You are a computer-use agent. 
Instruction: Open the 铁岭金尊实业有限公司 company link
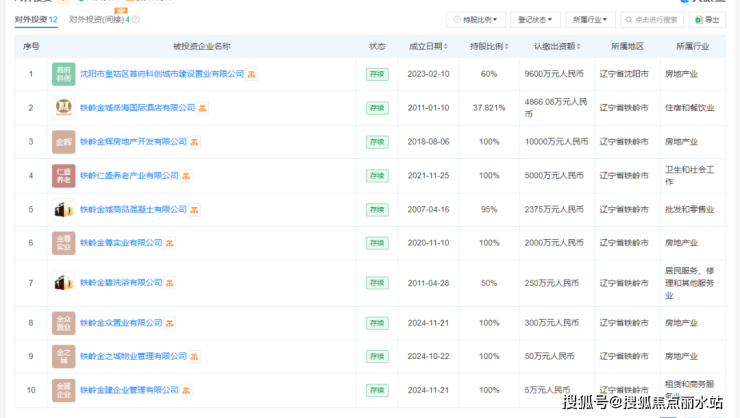(x=120, y=243)
